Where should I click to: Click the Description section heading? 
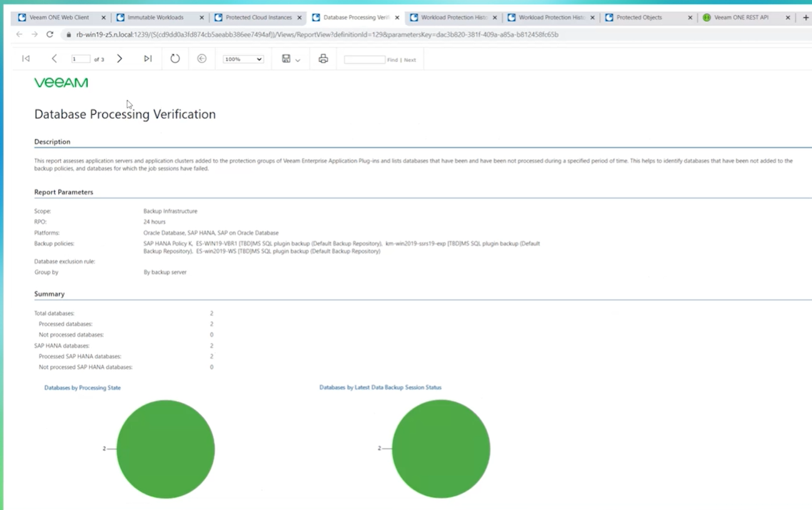point(53,142)
